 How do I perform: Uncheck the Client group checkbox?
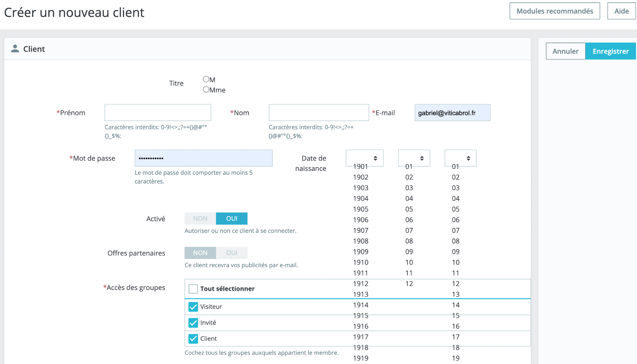tap(193, 338)
